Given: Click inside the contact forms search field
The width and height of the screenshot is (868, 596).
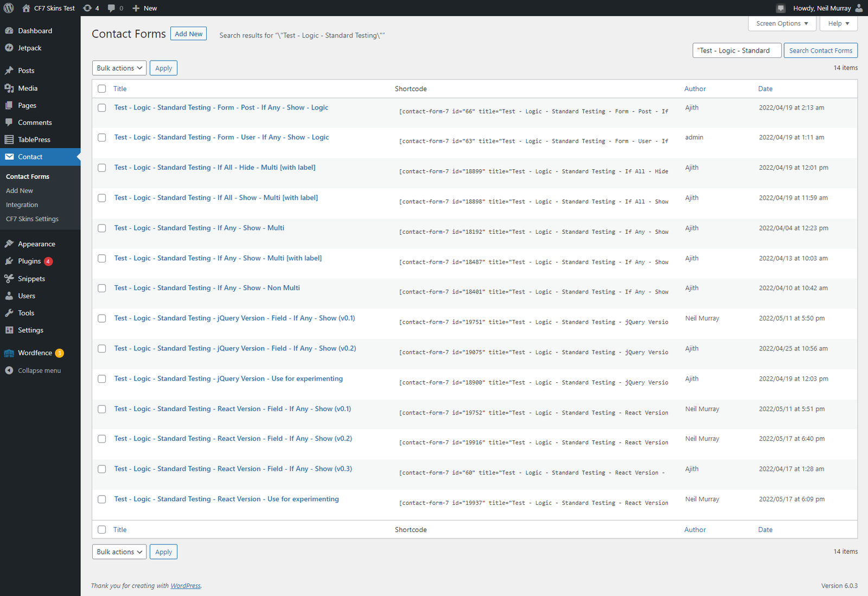Looking at the screenshot, I should click(x=737, y=50).
